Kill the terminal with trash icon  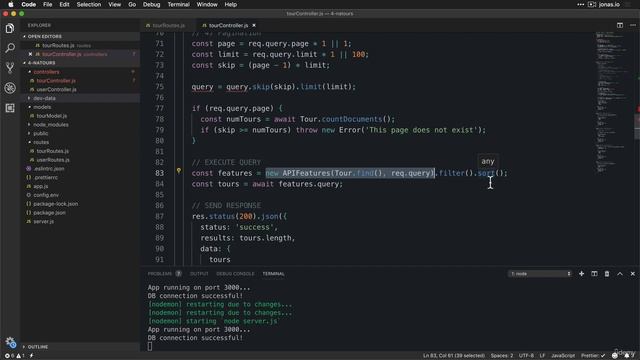(607, 273)
